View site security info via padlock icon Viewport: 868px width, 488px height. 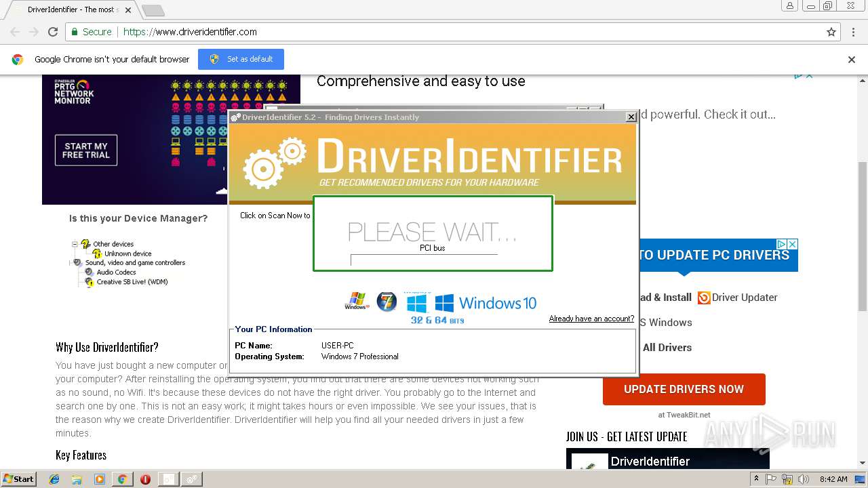point(75,32)
